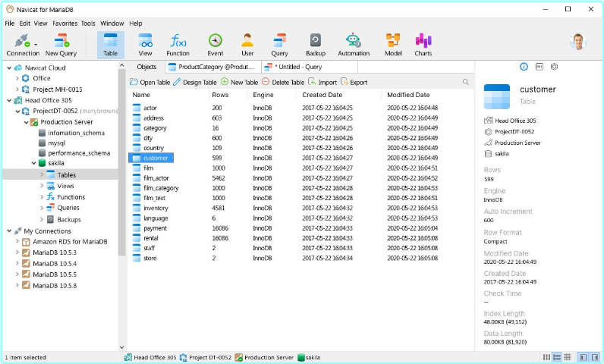The width and height of the screenshot is (604, 364).
Task: Toggle the right information pane button
Action: pyautogui.click(x=596, y=357)
